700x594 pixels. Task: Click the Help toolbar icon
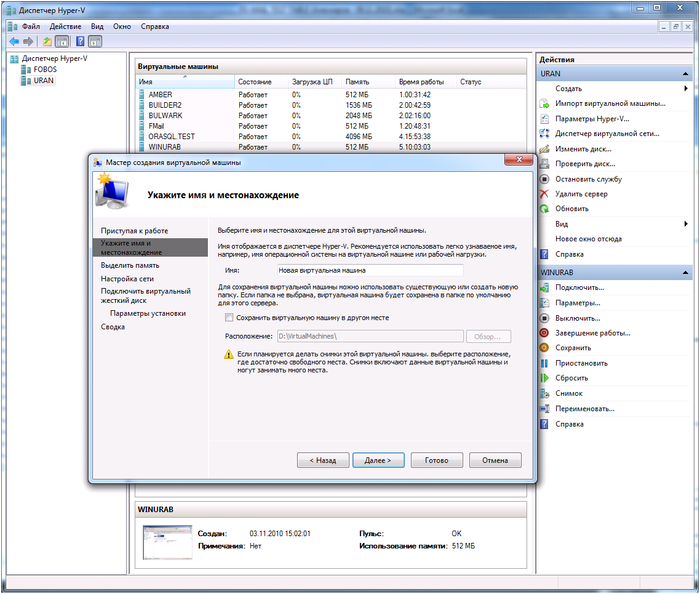[81, 41]
